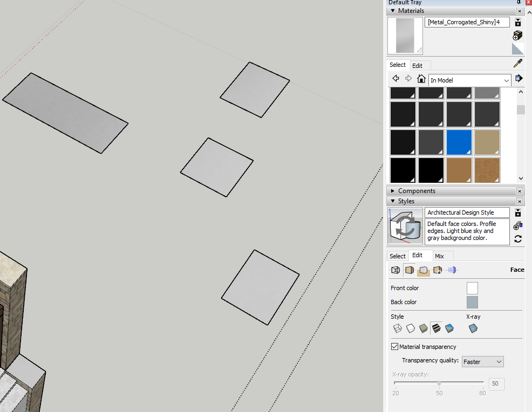Click the style preview thumbnail
Screen dimensions: 532x412
click(405, 226)
